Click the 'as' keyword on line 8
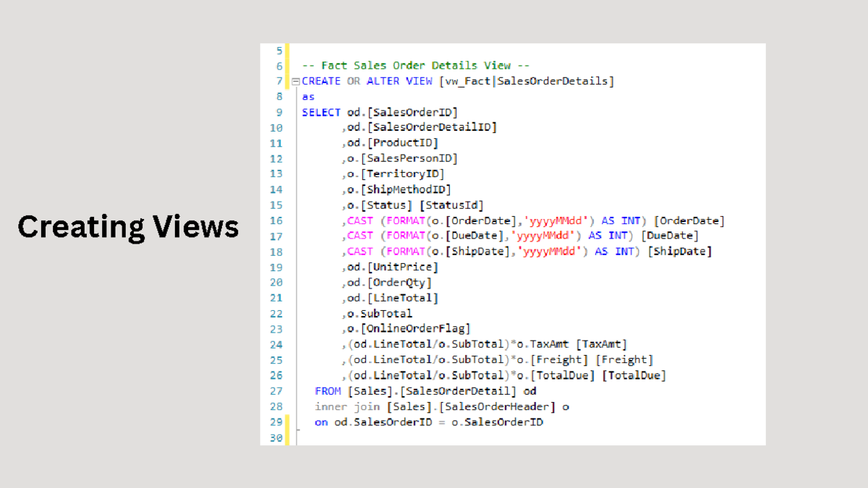868x488 pixels. (309, 97)
